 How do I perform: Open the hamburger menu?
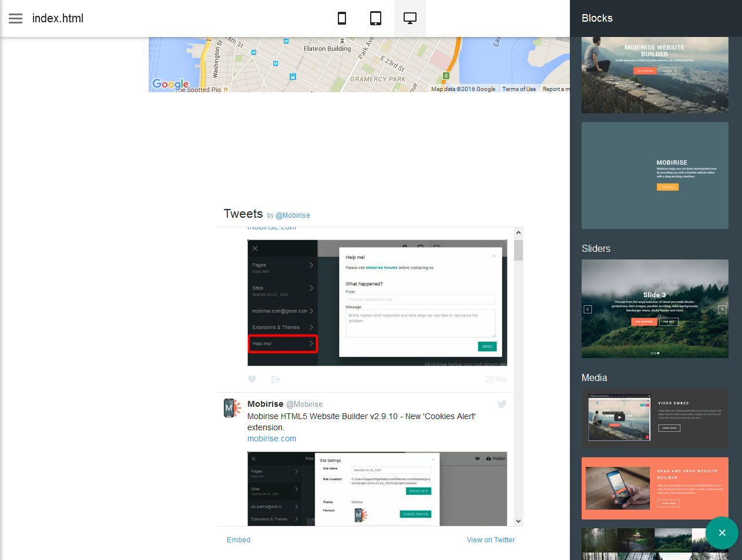pos(16,19)
